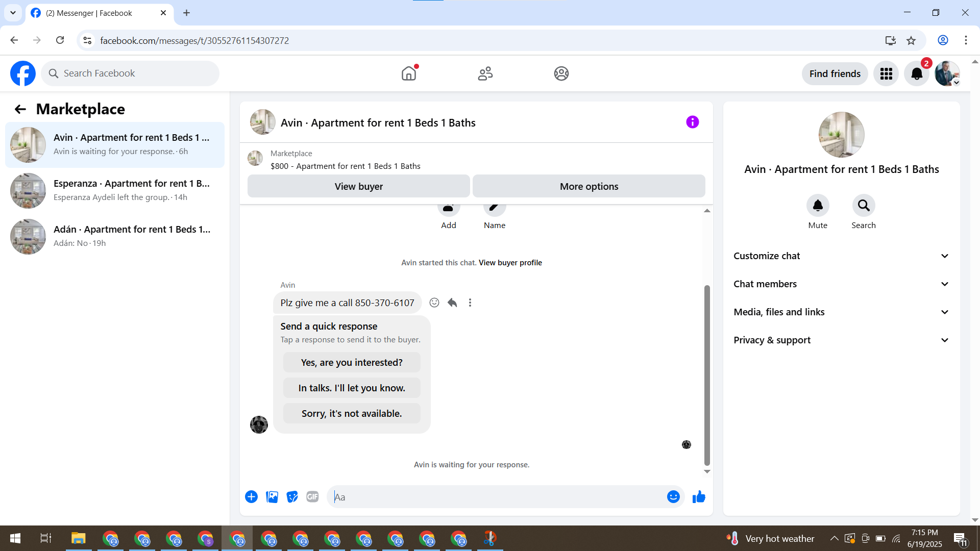Click the address bar URL
Screen dimensions: 980x551
[194, 40]
